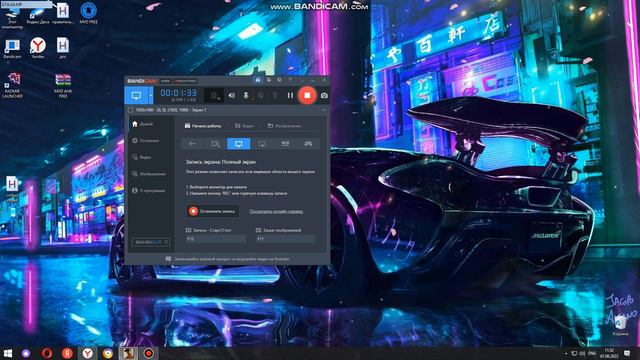Screen dimensions: 640x360
Task: Select the MVD AHK FREE archive icon
Action: coord(63,85)
